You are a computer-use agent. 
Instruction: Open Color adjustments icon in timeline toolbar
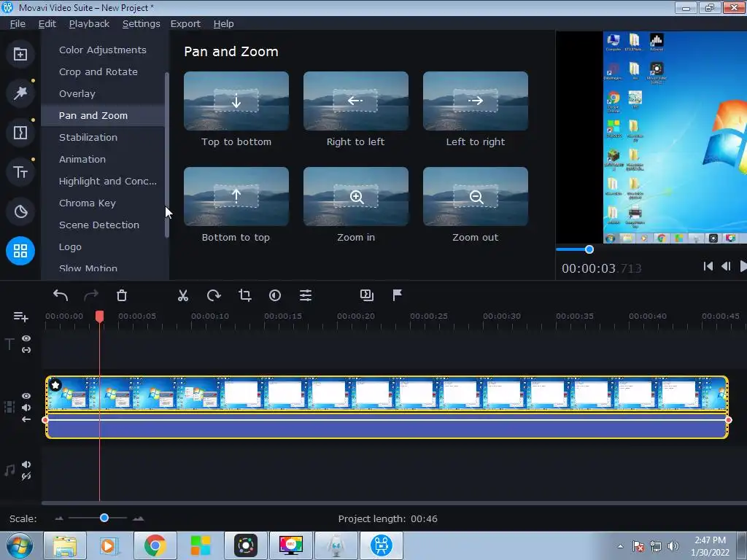click(275, 296)
